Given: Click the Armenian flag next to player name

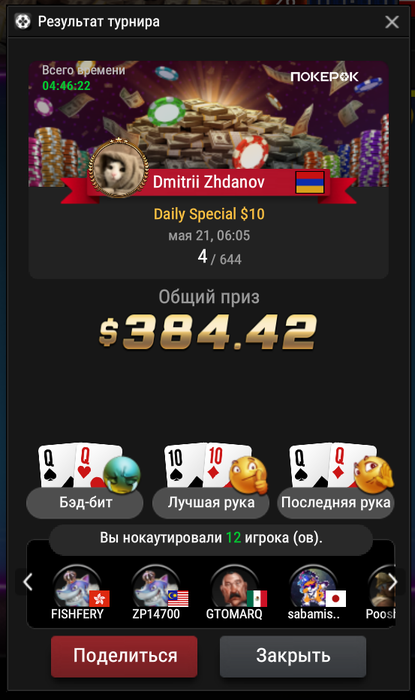Looking at the screenshot, I should pos(310,182).
